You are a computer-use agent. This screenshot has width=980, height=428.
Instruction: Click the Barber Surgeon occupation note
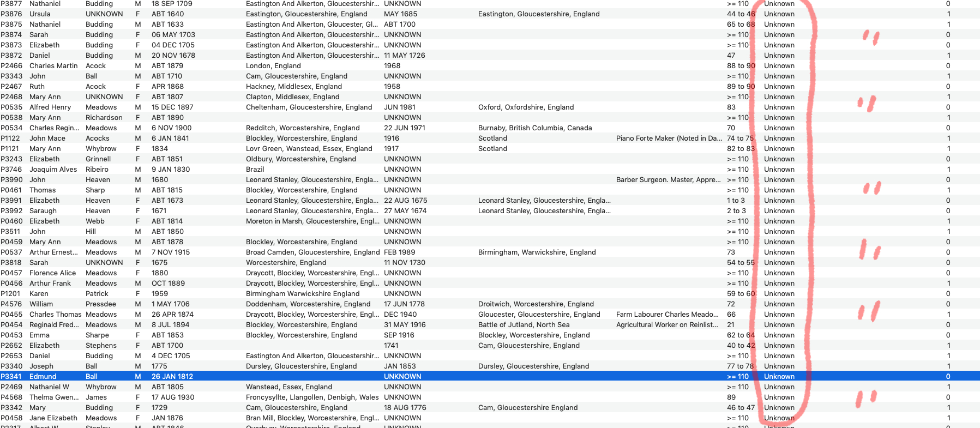click(669, 180)
